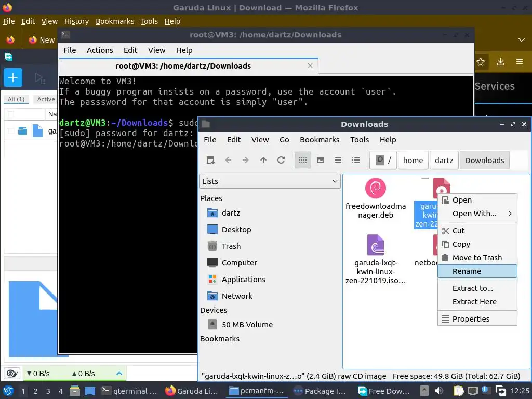Screen dimensions: 532x399
Task: Expand the speed panel chevron
Action: 119,374
